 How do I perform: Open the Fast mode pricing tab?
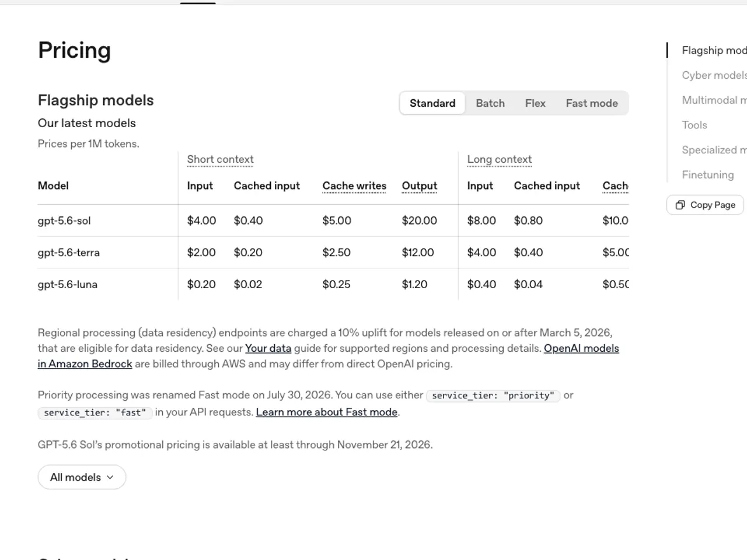point(592,103)
